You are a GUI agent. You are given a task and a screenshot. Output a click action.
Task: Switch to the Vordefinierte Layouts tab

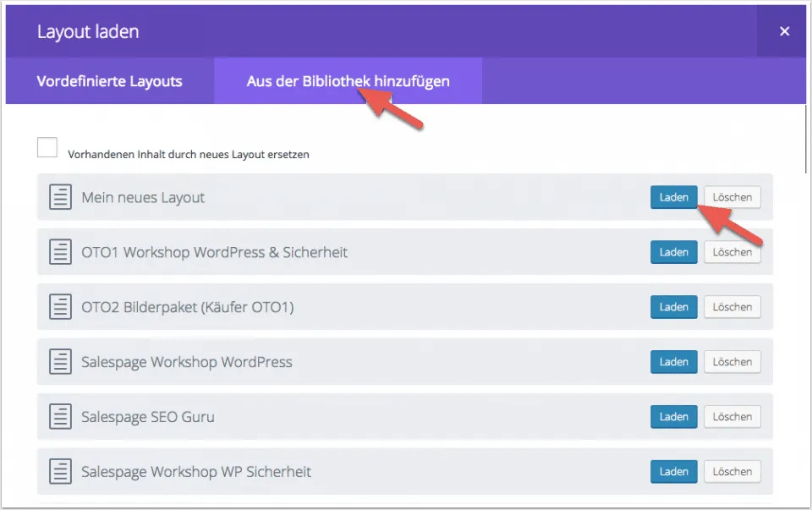109,81
